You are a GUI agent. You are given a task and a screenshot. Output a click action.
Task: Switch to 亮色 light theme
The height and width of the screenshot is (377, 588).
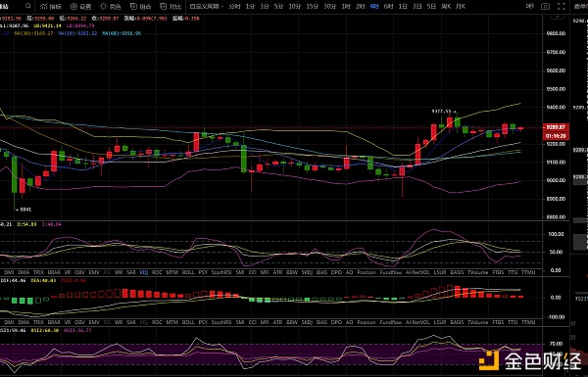(110, 7)
